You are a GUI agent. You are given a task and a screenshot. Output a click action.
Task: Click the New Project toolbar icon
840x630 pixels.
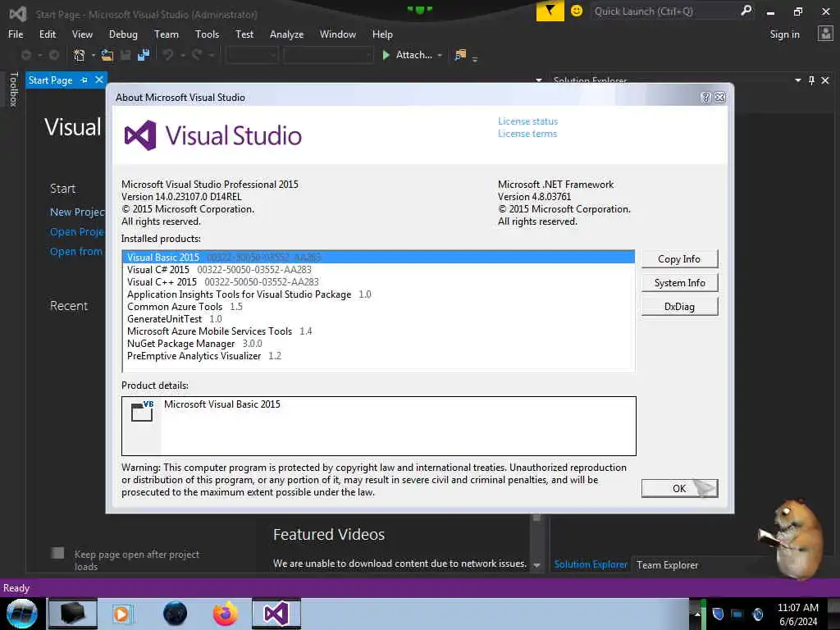[x=79, y=55]
